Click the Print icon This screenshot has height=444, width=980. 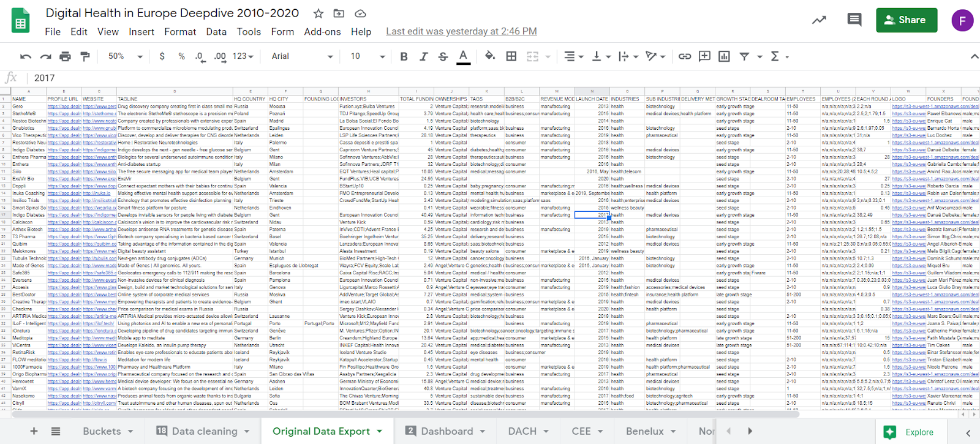click(x=65, y=56)
